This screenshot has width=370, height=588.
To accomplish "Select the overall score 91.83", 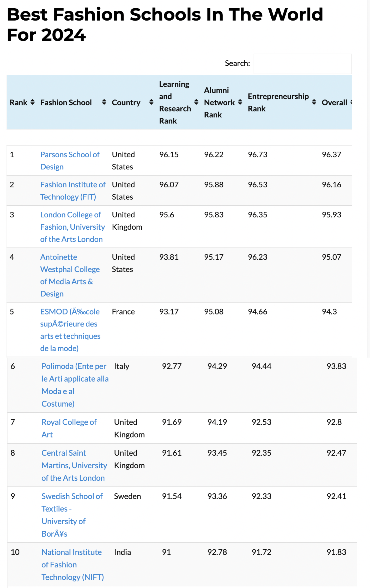I will [x=336, y=552].
